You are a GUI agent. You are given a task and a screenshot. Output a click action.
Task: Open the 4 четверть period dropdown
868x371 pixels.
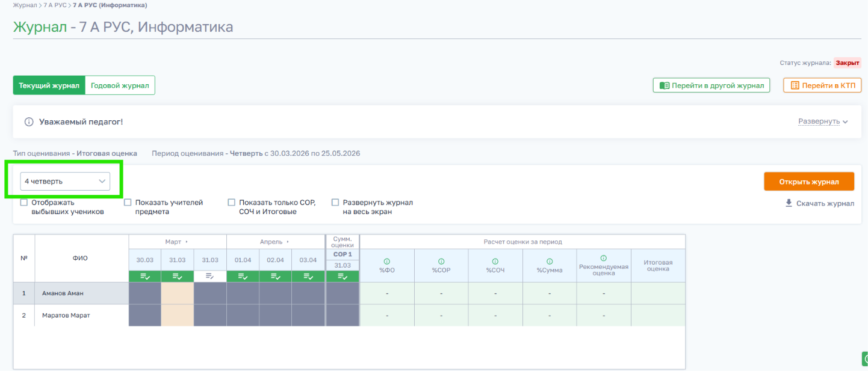[65, 181]
